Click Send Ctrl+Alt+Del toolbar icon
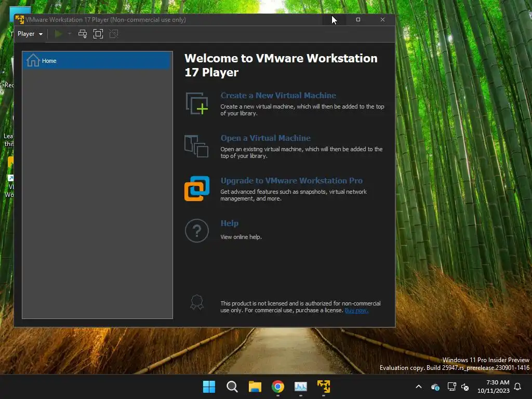The height and width of the screenshot is (399, 532). (83, 34)
